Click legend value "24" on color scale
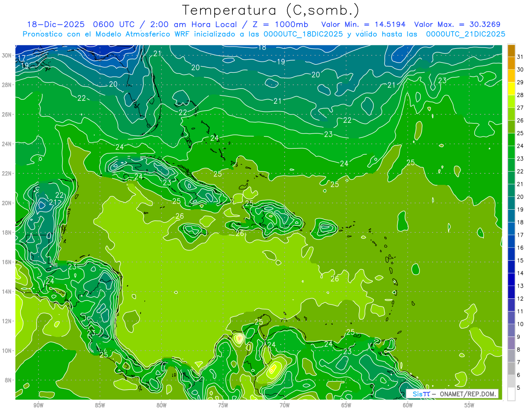Viewport: 532px width, 411px height. [521, 146]
